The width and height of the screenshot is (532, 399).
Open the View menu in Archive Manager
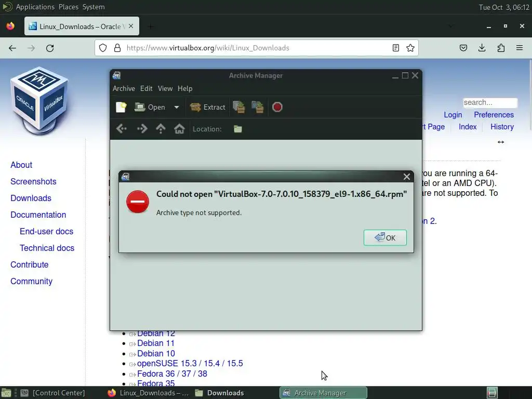click(x=165, y=88)
